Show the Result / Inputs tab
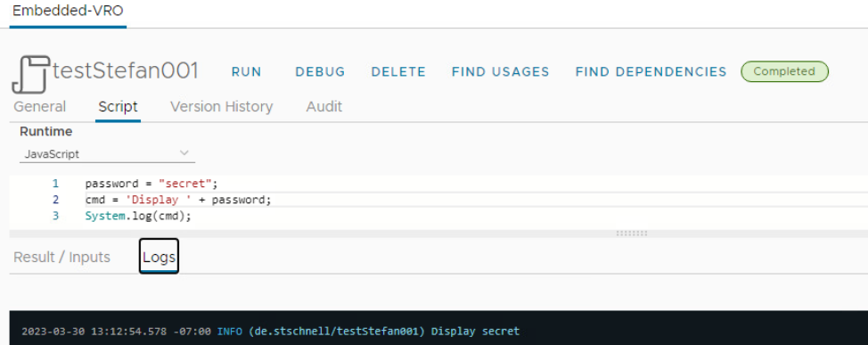 (62, 258)
